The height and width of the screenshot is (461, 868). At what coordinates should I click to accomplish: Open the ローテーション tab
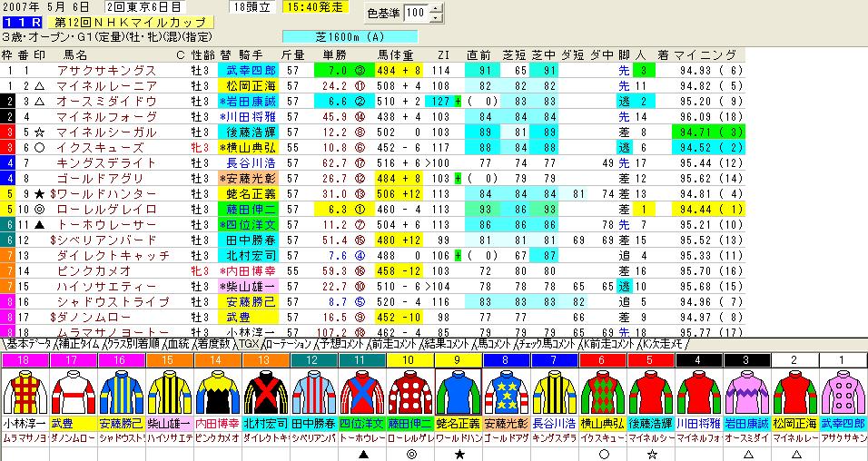tap(288, 344)
